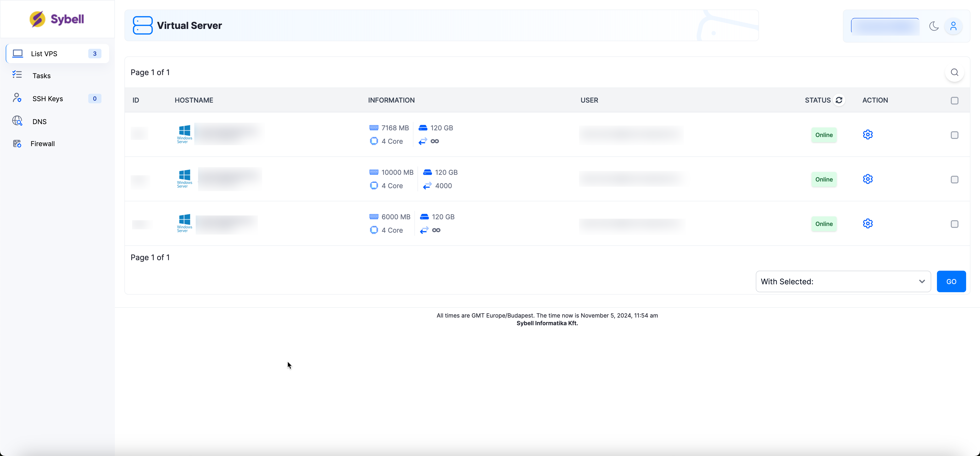The image size is (980, 456).
Task: Select checkbox for 7168 MB server row
Action: (954, 135)
